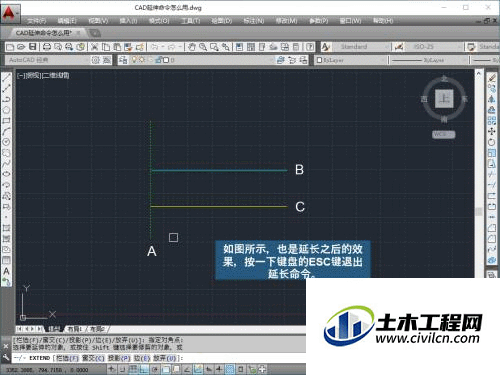Open the ISO-25 dimension style dropdown
Viewport: 500px width, 375px height.
coord(433,47)
